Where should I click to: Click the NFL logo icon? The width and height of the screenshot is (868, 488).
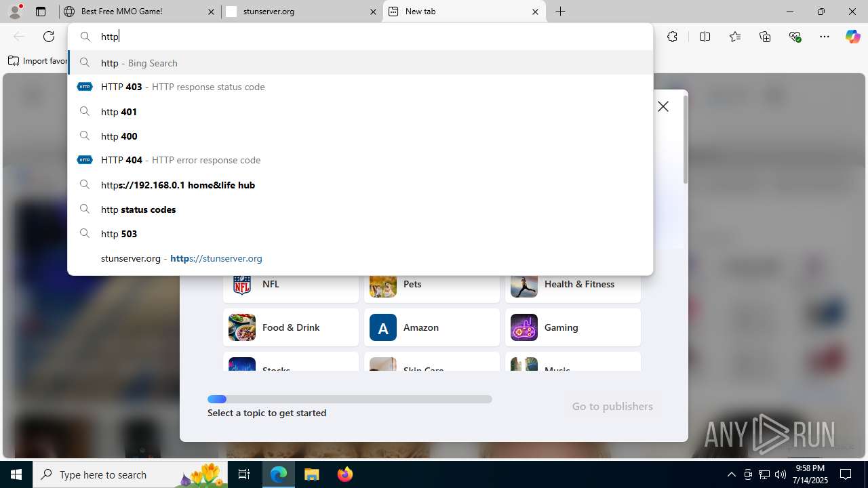242,284
